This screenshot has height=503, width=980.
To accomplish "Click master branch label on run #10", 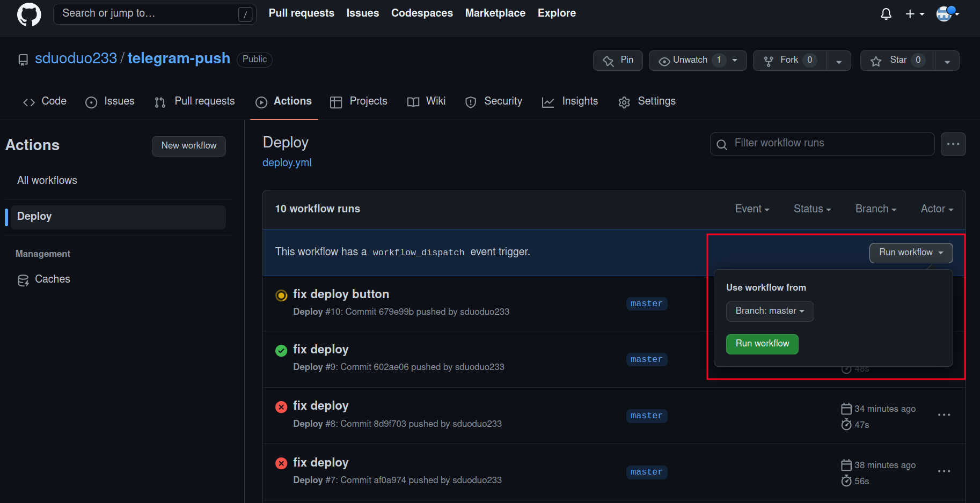I will click(647, 304).
